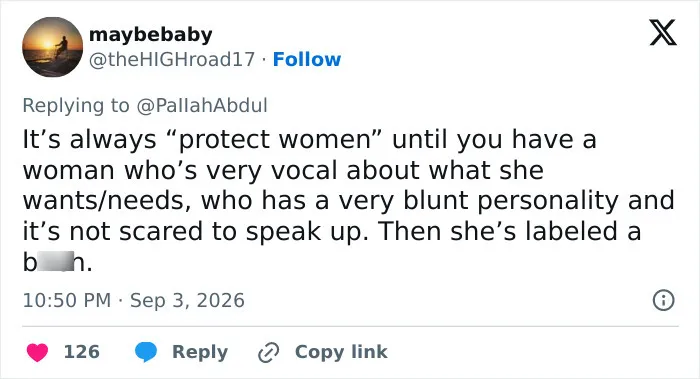700x379 pixels.
Task: Click the chain link copy icon
Action: coord(268,353)
